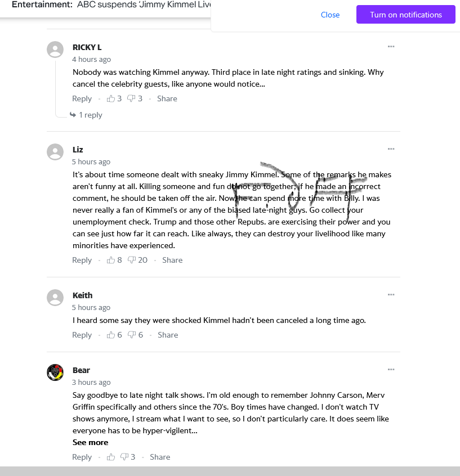Open the three-dot menu on Liz's comment
The height and width of the screenshot is (476, 460).
[x=391, y=149]
